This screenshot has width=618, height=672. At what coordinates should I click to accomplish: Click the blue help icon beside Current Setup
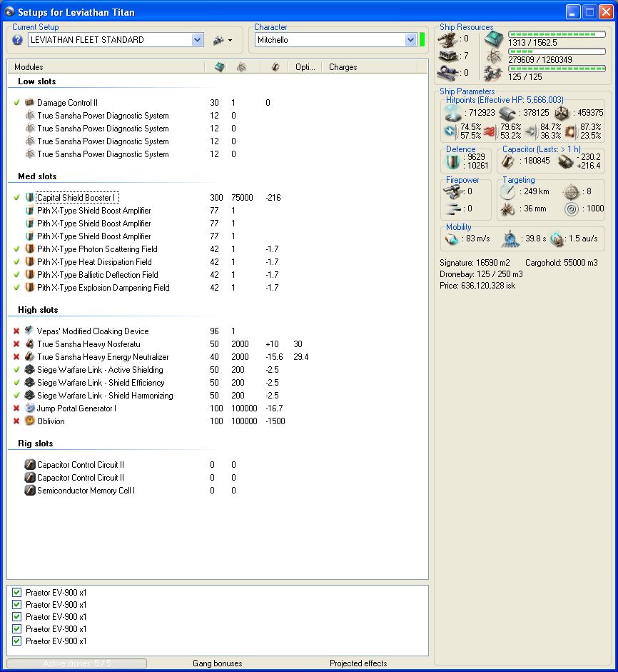pos(18,40)
